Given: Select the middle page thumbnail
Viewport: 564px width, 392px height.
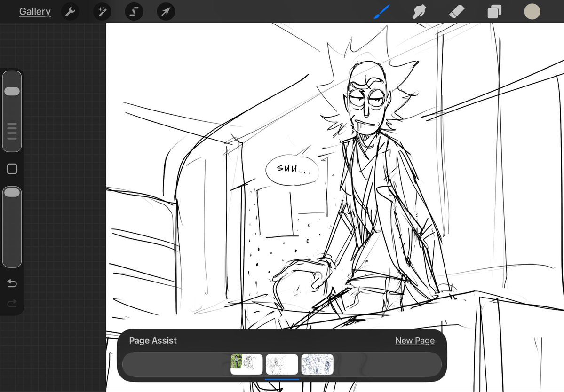Looking at the screenshot, I should coord(282,364).
